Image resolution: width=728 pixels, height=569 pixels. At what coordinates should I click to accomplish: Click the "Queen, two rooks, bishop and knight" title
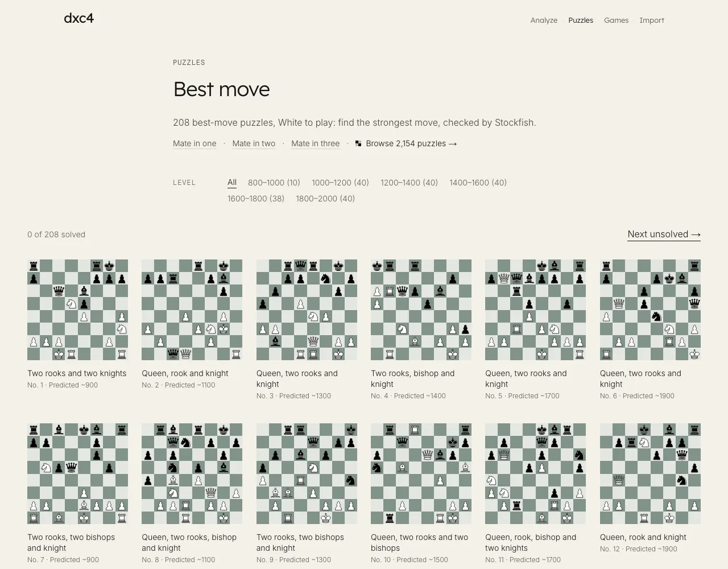coord(189,543)
